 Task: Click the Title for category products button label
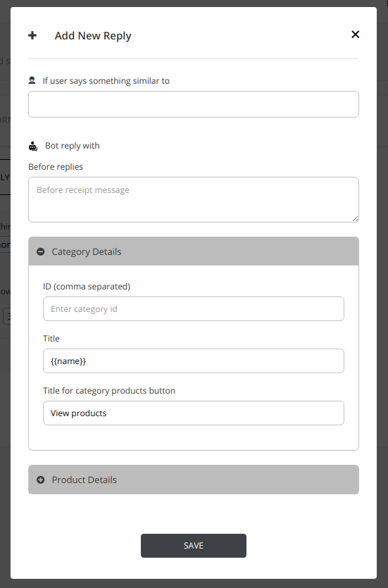[x=109, y=391]
